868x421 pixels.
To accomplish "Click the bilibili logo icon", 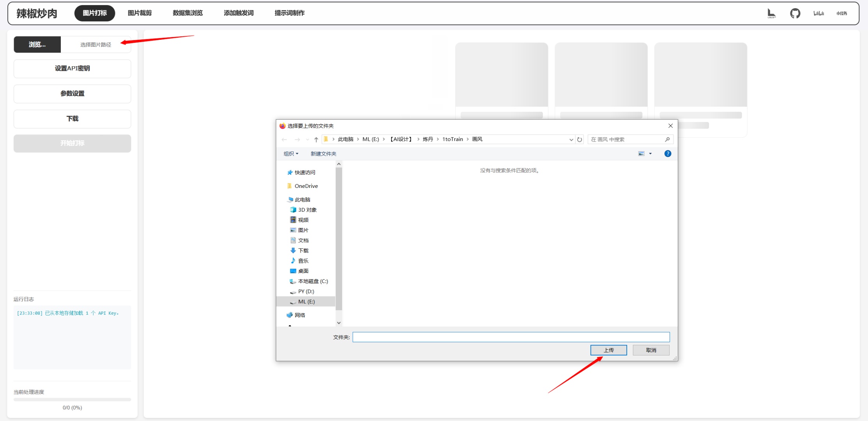I will click(819, 13).
